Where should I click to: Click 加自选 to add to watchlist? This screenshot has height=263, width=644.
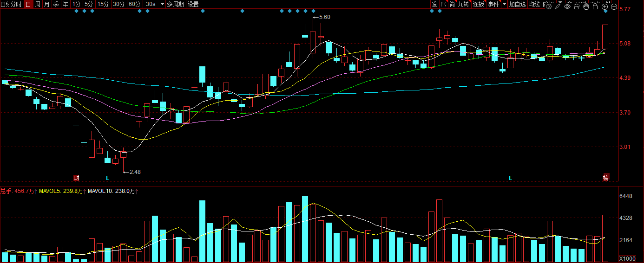(517, 4)
